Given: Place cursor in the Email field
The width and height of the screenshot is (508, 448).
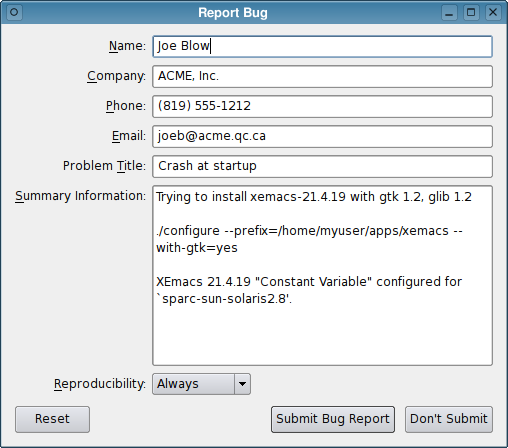Looking at the screenshot, I should [x=322, y=136].
